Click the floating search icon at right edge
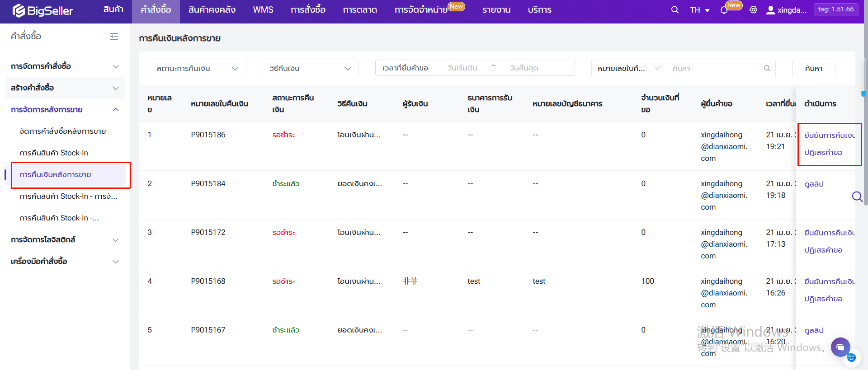 [x=857, y=197]
